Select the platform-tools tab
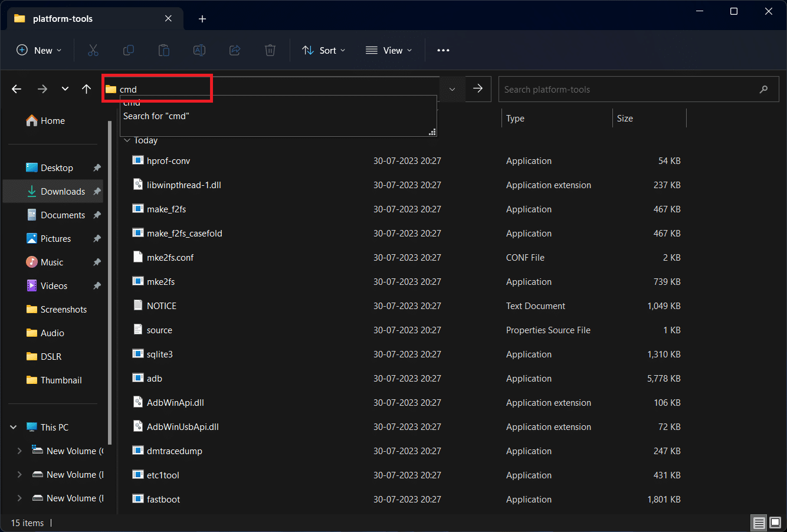This screenshot has height=532, width=787. (63, 19)
